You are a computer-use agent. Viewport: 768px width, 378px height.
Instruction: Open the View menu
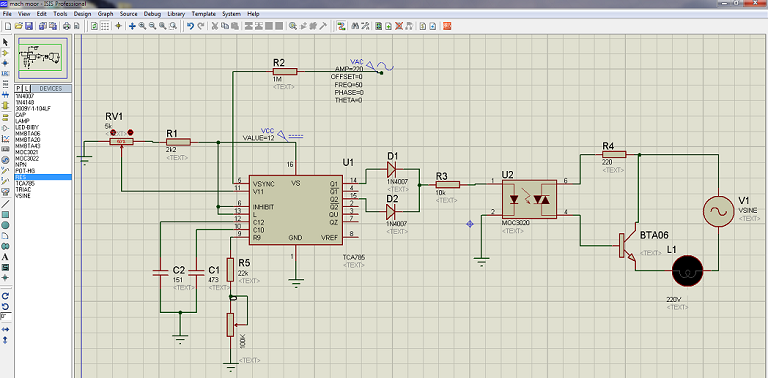tap(24, 14)
